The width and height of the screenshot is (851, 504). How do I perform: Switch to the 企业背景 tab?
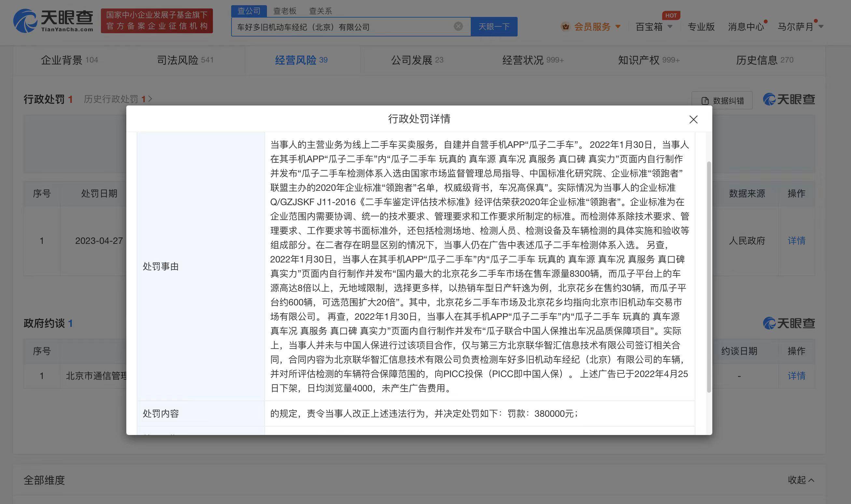click(69, 60)
